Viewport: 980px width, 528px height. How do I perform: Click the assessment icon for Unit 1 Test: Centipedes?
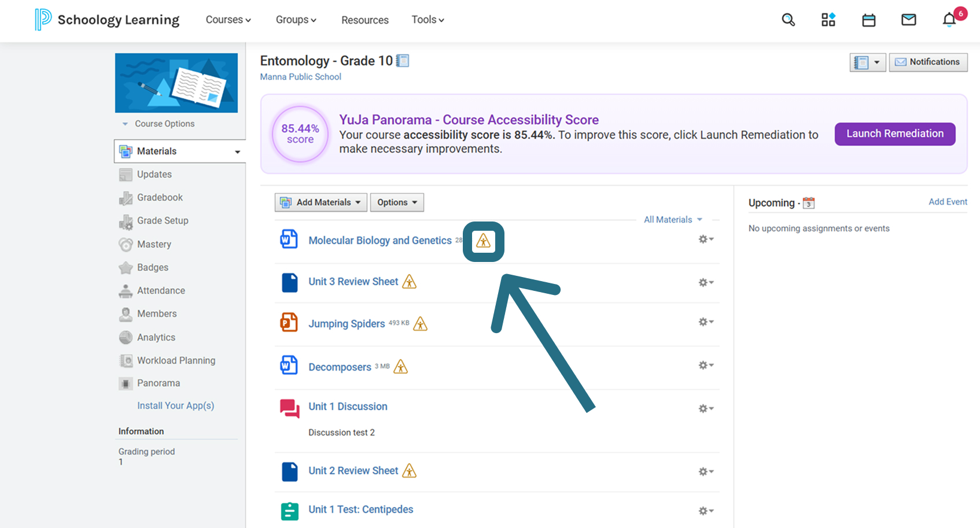click(290, 511)
